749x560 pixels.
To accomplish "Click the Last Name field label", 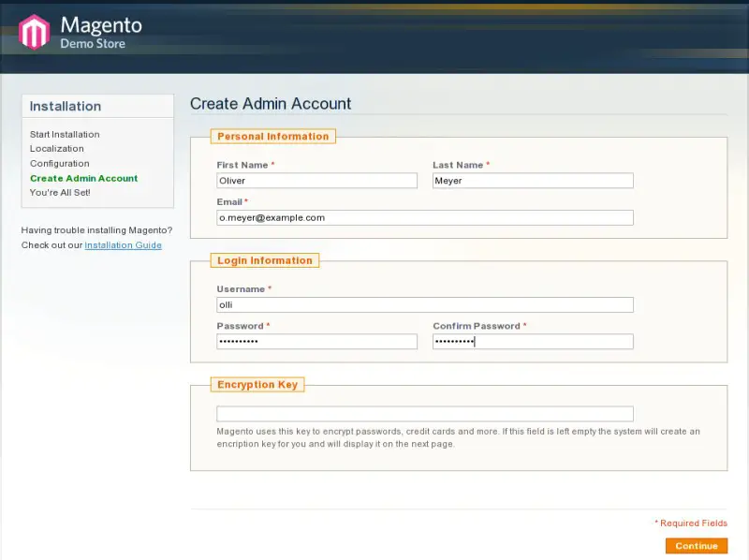I will point(458,165).
